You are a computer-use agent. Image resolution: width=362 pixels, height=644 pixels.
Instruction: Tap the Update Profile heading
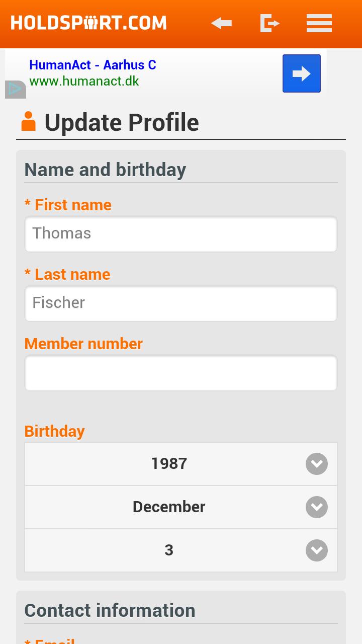[122, 122]
